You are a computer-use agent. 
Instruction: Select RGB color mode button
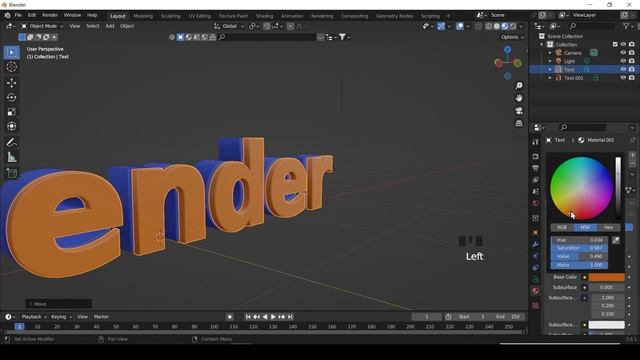(562, 227)
